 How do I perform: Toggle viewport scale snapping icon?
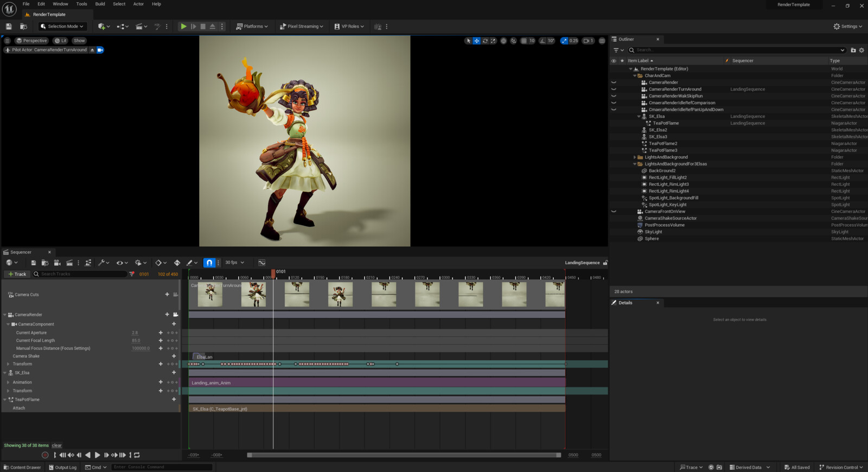pos(564,41)
